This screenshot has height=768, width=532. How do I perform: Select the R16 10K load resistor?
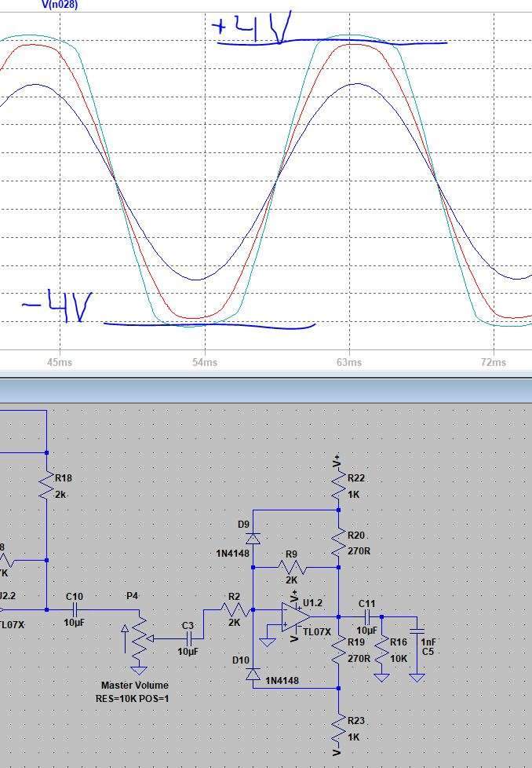[x=382, y=652]
